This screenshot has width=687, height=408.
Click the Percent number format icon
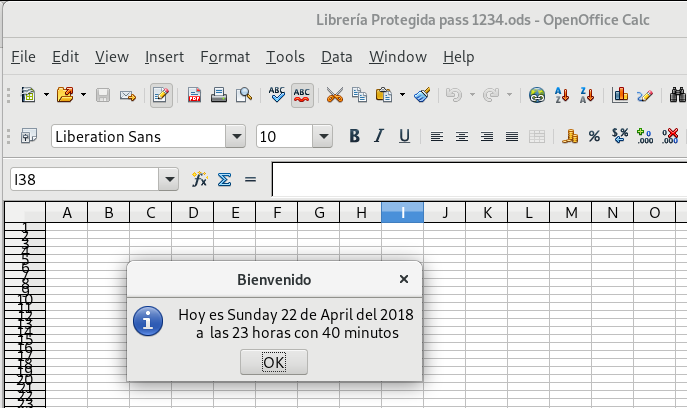tap(594, 136)
